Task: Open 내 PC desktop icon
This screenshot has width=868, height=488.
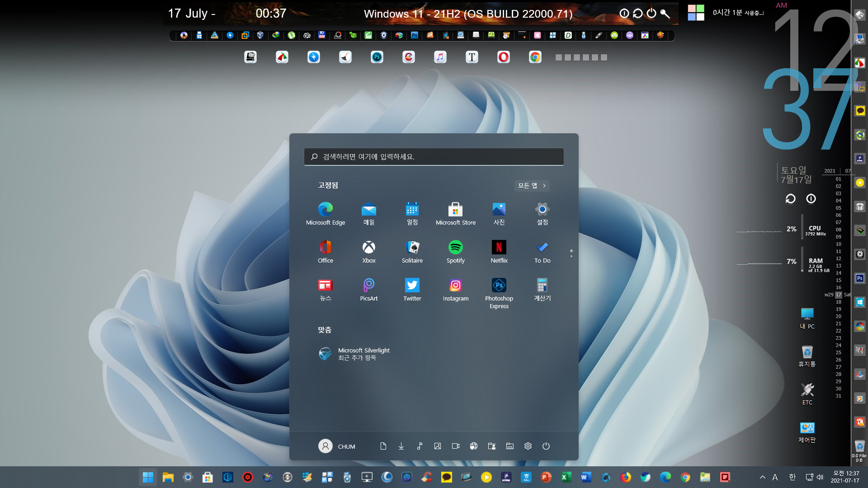Action: (x=807, y=319)
